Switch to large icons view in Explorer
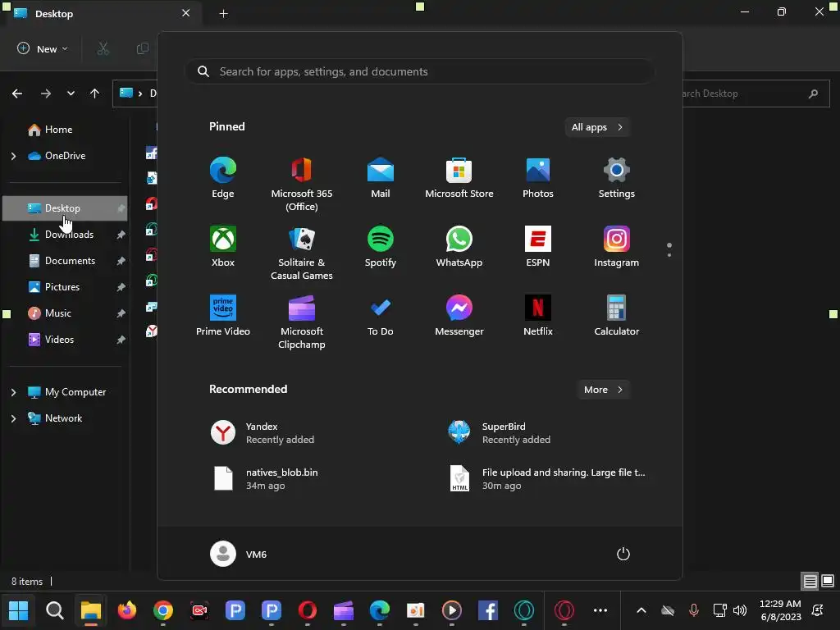Image resolution: width=840 pixels, height=630 pixels. [x=828, y=581]
